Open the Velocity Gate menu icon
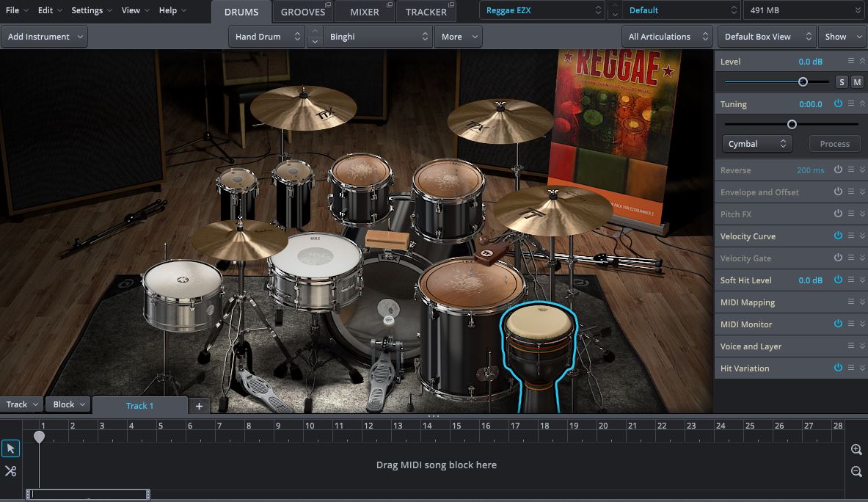This screenshot has height=502, width=868. (851, 258)
